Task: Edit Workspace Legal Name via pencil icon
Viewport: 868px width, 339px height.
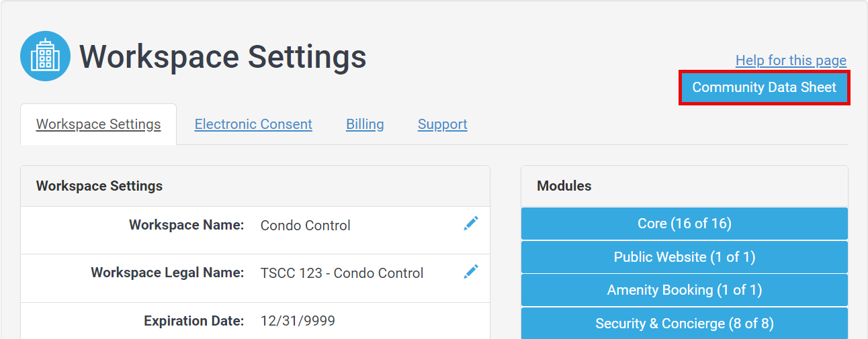Action: [471, 271]
